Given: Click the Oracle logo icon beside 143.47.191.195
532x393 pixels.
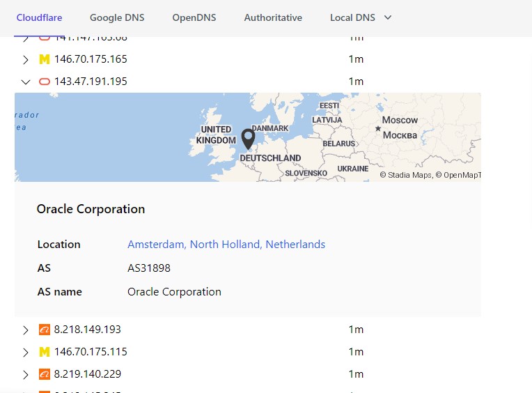Looking at the screenshot, I should click(x=45, y=82).
